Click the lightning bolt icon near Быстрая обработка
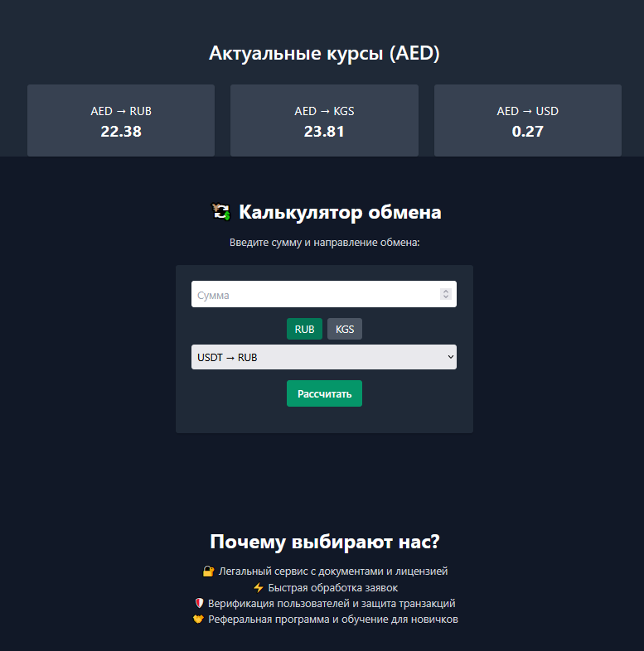Viewport: 644px width, 651px height. coord(258,587)
